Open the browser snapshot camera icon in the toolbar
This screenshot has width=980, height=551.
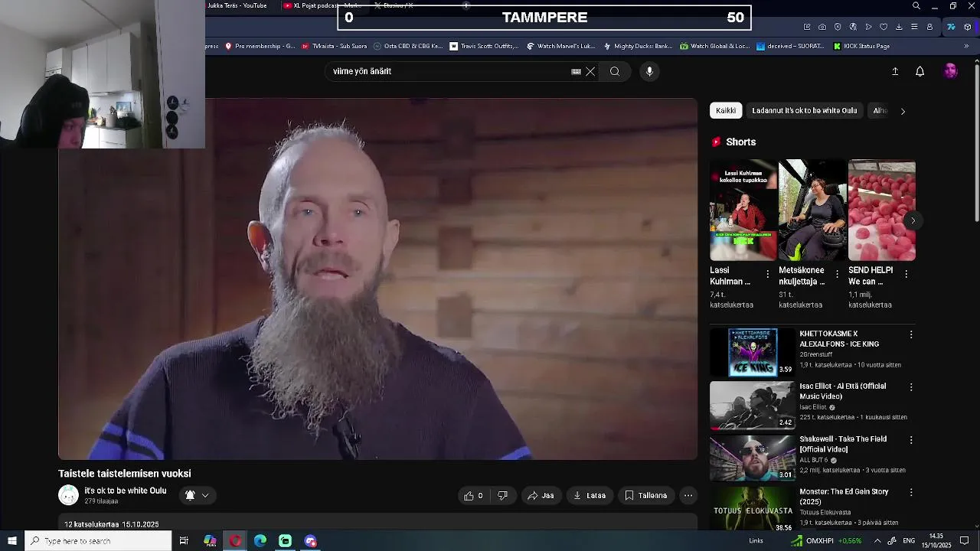pos(822,27)
